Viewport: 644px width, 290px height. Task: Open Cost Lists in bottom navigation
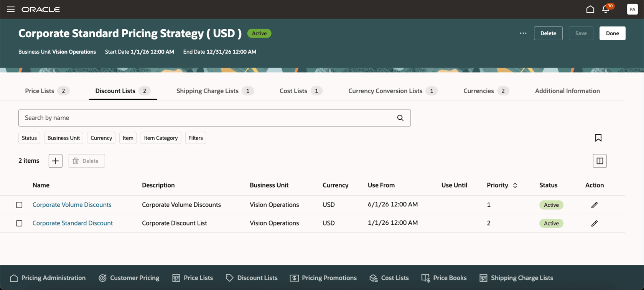(x=389, y=278)
